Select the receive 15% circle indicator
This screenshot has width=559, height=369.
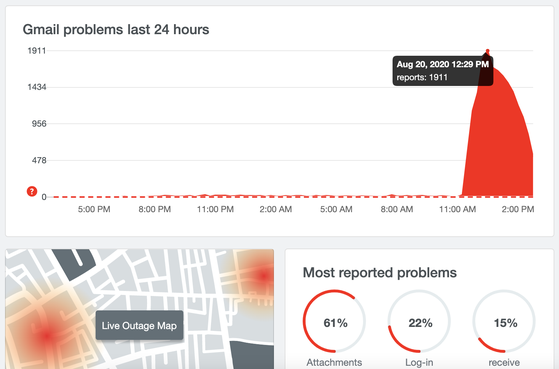click(x=504, y=322)
